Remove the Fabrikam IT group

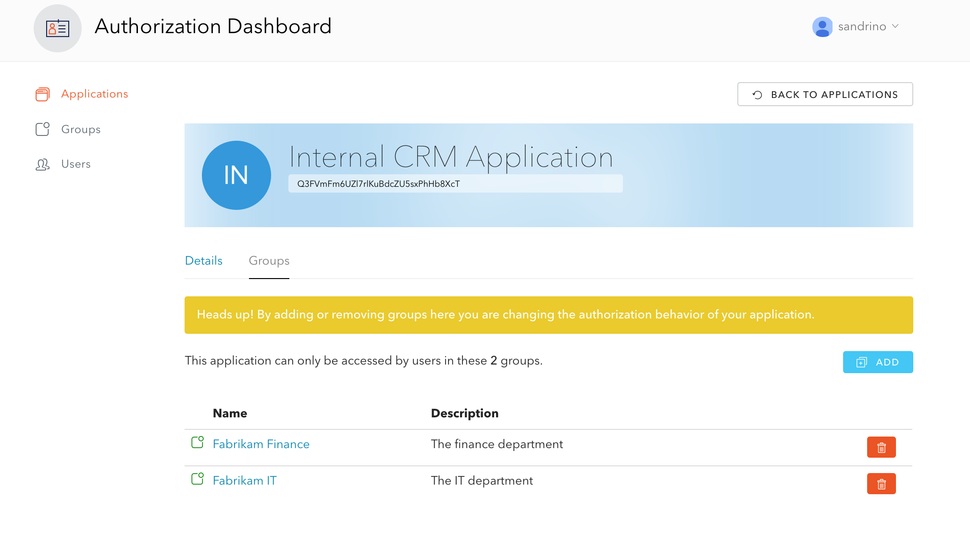(x=882, y=484)
